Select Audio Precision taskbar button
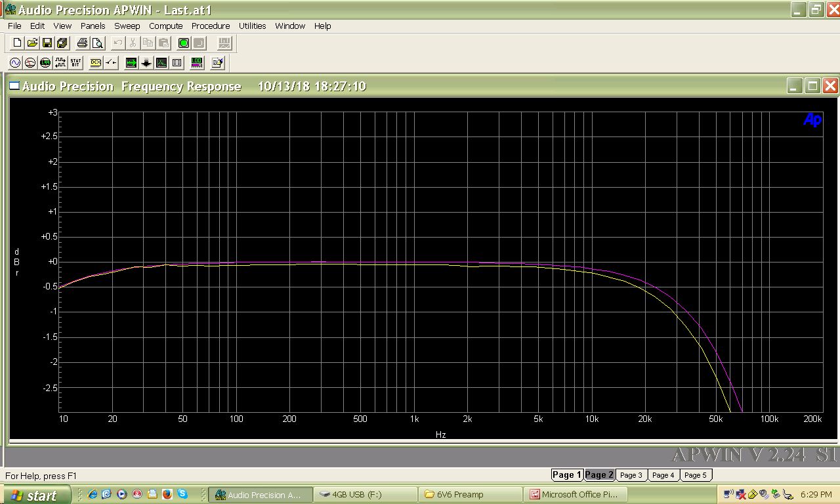840x504 pixels. click(x=260, y=495)
